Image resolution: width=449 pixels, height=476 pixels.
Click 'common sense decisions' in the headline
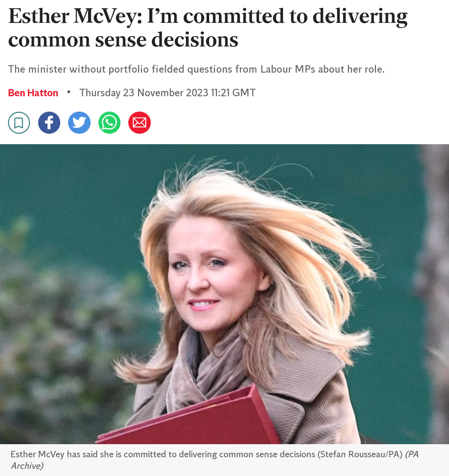point(123,40)
